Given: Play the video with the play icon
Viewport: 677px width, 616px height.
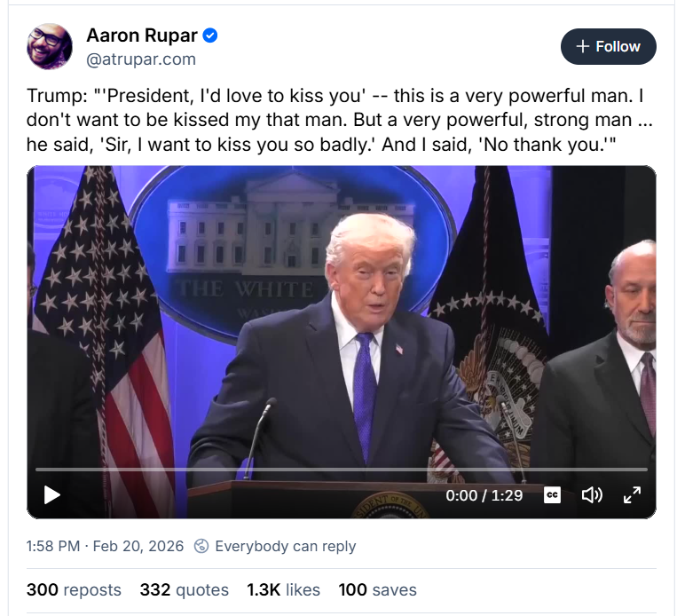Looking at the screenshot, I should 52,494.
